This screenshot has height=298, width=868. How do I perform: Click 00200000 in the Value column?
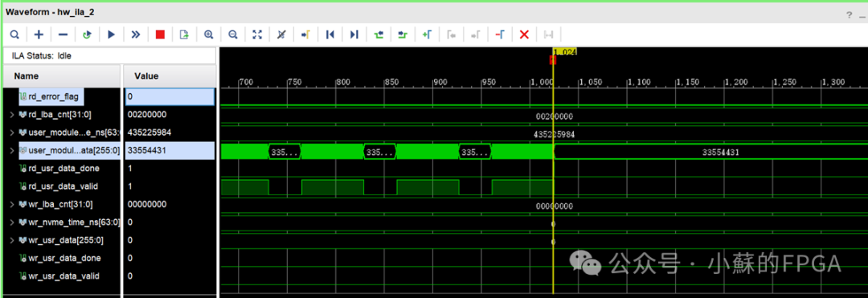coord(147,115)
